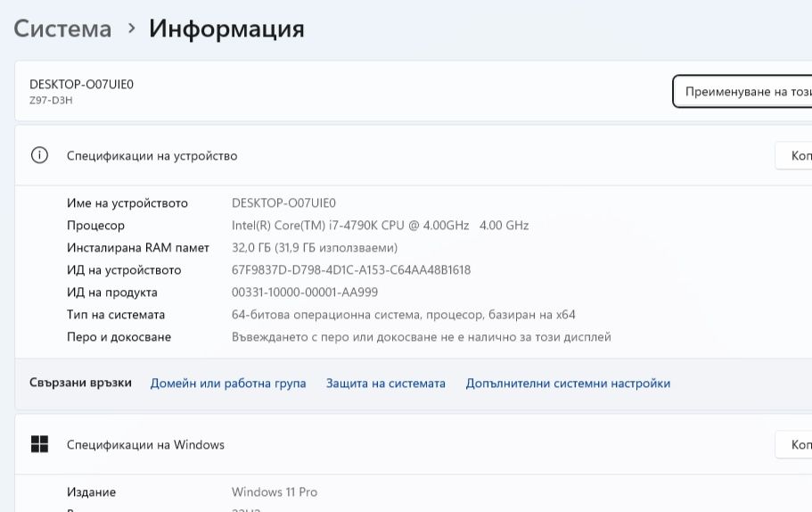Open the Допълнителни системни настройки link

click(568, 383)
